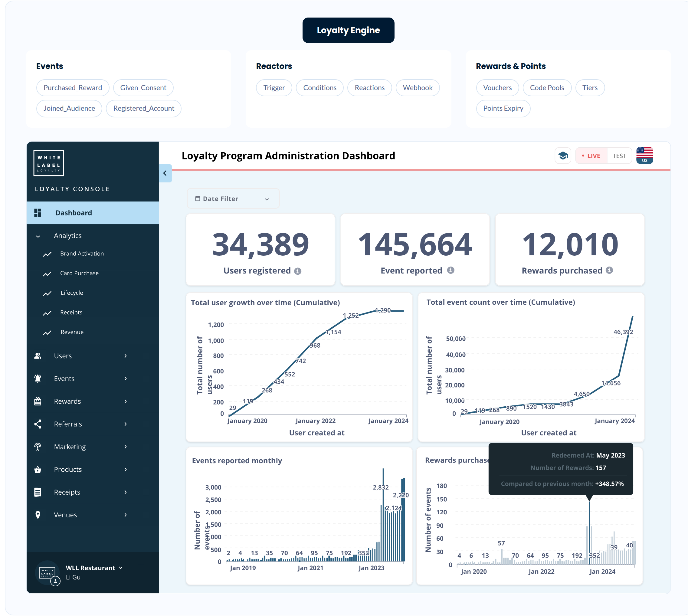The height and width of the screenshot is (616, 688).
Task: Click info icon beside Event reported
Action: click(450, 270)
